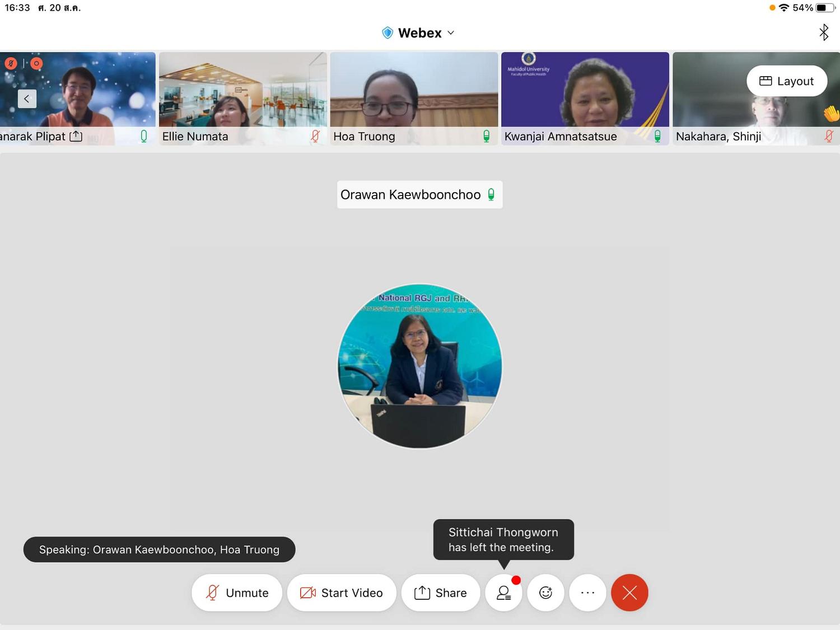Open the reactions emoji menu
840x630 pixels.
pyautogui.click(x=545, y=592)
